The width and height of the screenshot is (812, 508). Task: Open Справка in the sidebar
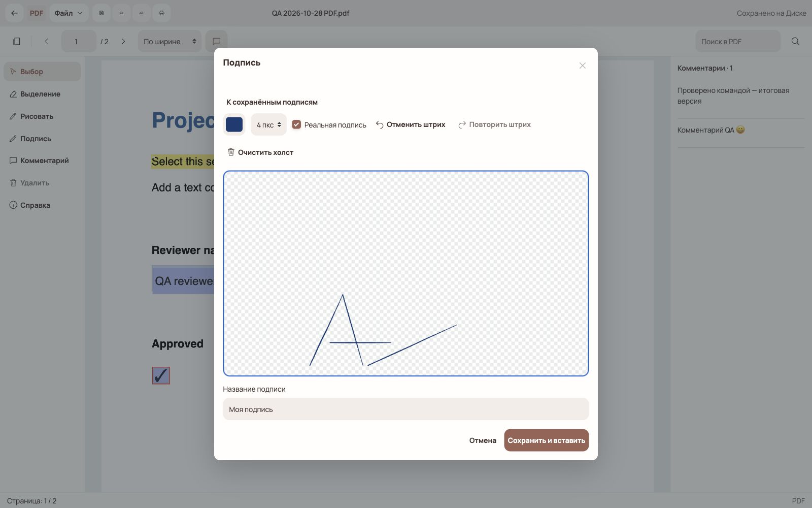coord(42,205)
